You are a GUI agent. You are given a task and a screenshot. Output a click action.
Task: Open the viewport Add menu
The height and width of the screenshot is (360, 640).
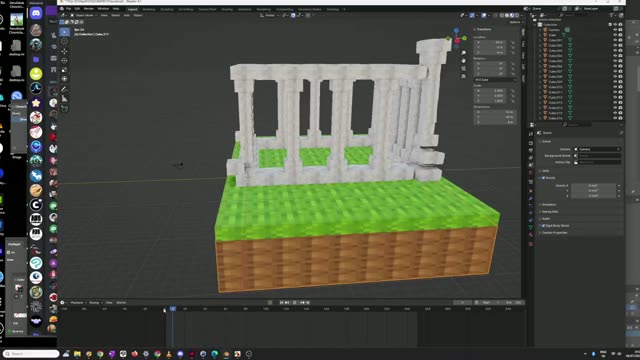pos(127,15)
